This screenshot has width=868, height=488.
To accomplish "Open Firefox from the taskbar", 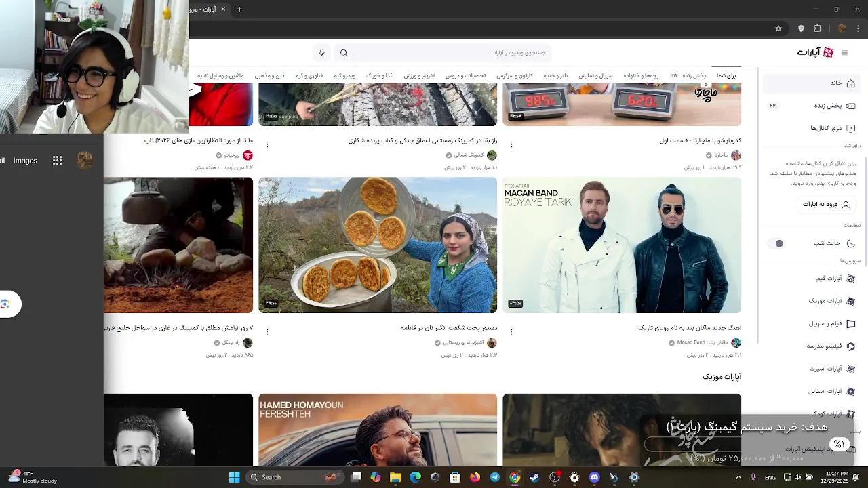I will pos(475,477).
